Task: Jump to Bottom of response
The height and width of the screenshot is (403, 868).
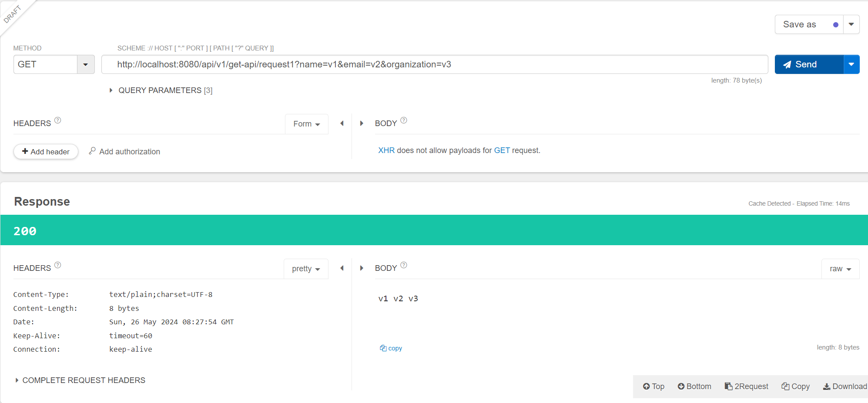Action: coord(694,386)
